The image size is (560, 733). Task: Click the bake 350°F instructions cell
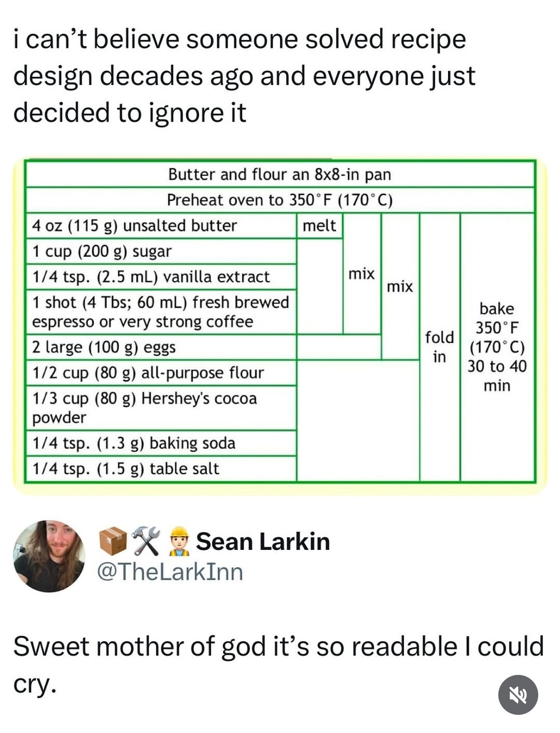coord(497,347)
